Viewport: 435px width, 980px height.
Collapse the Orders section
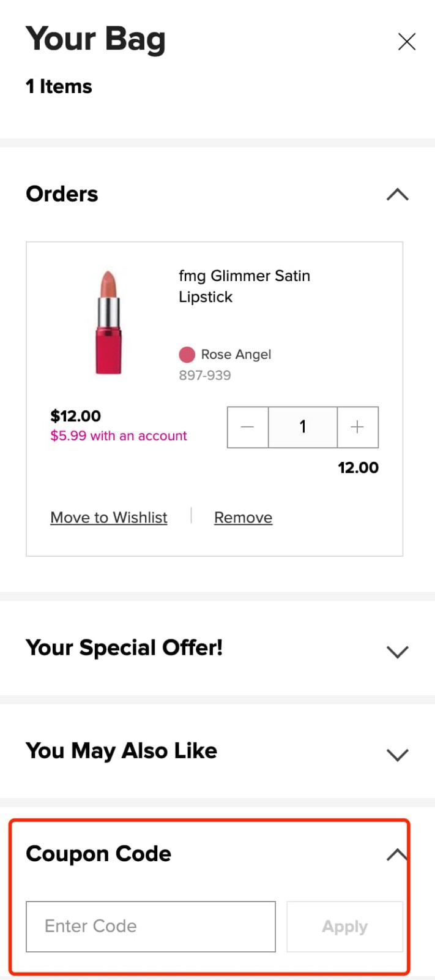397,194
